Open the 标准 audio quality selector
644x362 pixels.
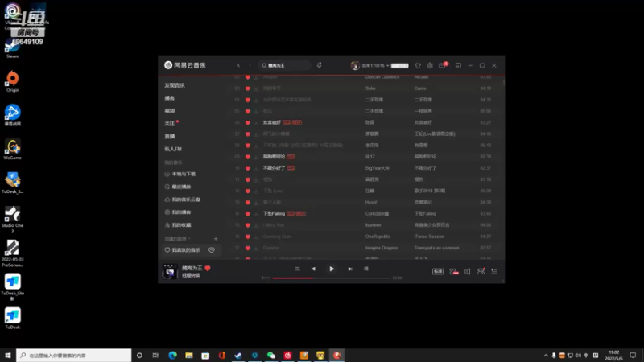coord(438,271)
